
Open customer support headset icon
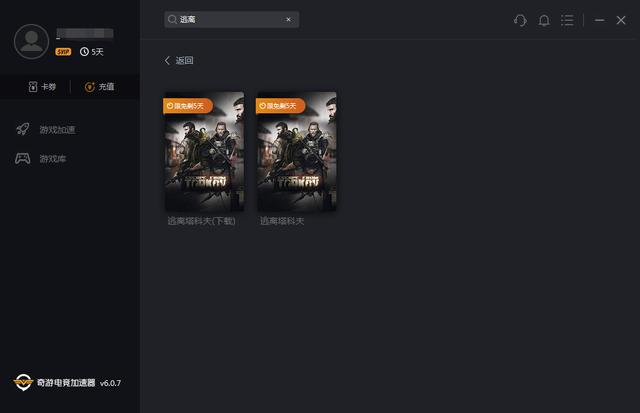point(520,20)
